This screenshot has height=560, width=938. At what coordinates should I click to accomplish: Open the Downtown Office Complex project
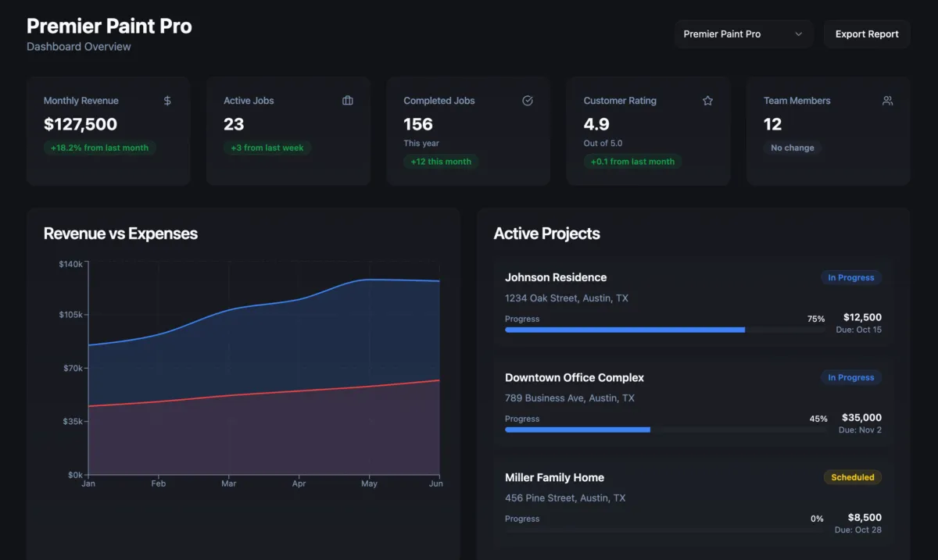click(x=575, y=377)
